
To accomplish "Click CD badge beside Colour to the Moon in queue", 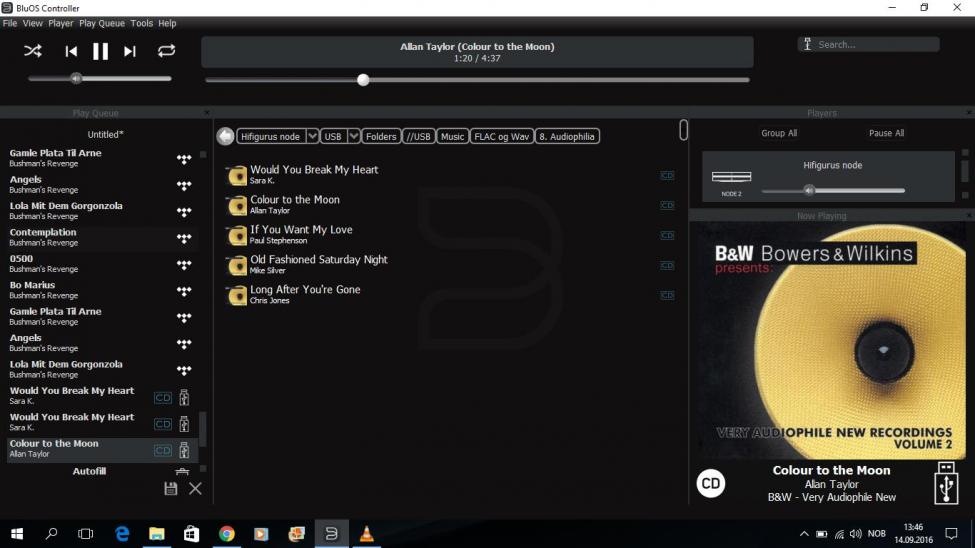I will [163, 450].
